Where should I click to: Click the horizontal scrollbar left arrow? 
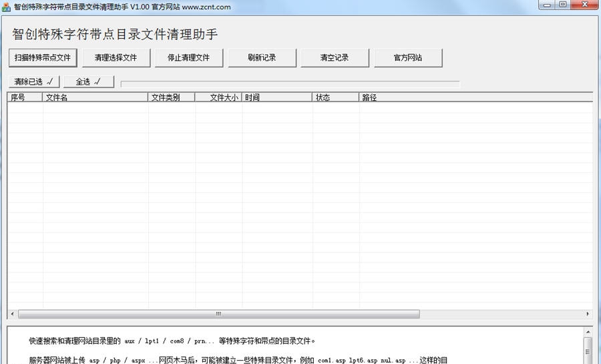coord(12,314)
